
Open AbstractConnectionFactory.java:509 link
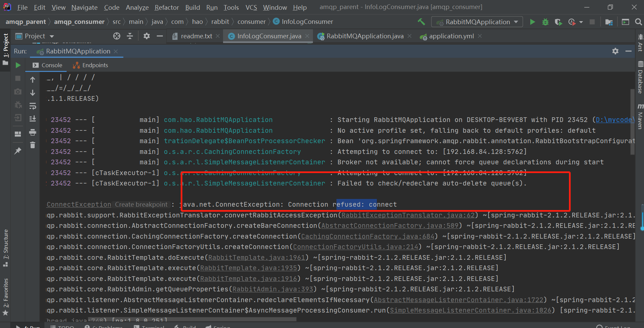pyautogui.click(x=390, y=225)
